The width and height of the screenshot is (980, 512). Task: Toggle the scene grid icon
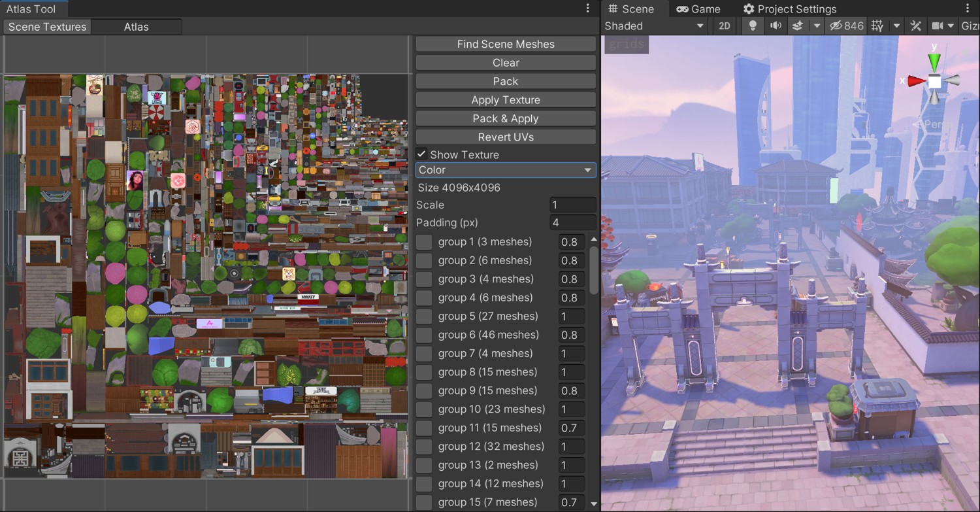point(877,26)
